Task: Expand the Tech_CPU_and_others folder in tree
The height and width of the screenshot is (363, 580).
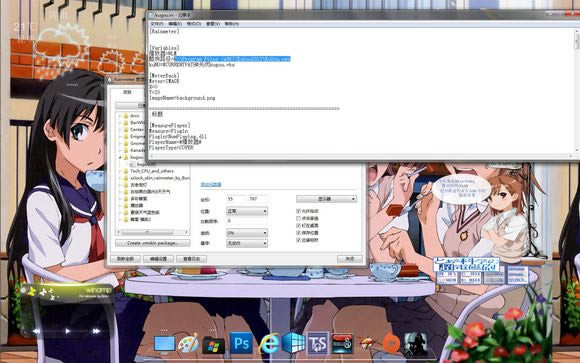Action: pyautogui.click(x=120, y=171)
